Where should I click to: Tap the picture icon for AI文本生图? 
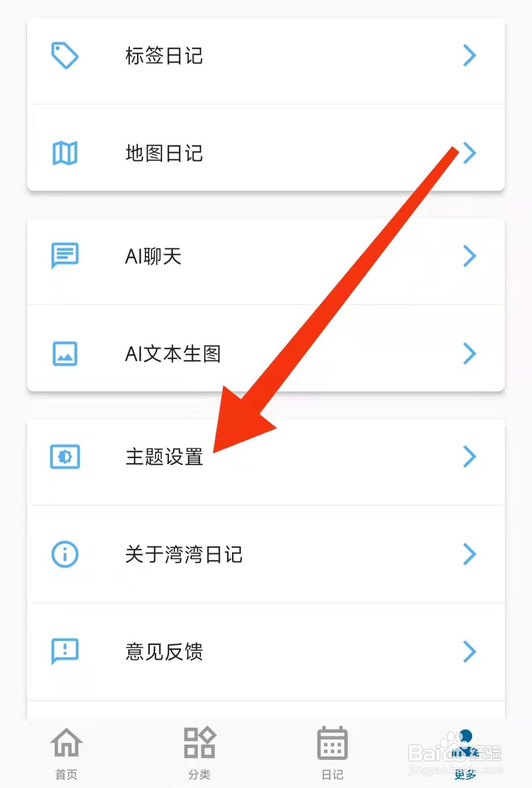tap(65, 354)
